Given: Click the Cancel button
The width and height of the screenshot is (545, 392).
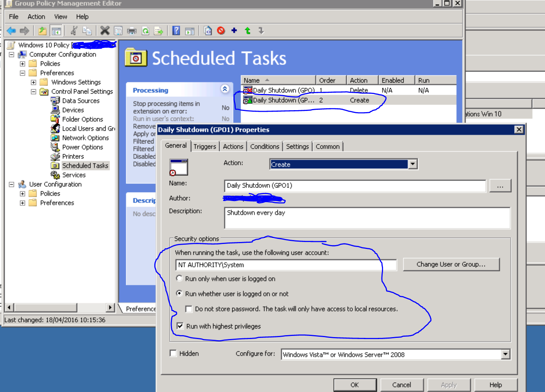Looking at the screenshot, I should 402,385.
